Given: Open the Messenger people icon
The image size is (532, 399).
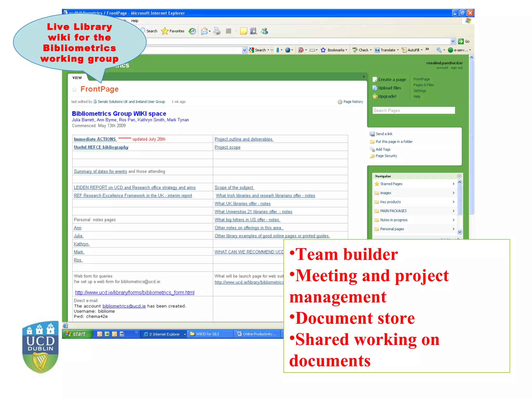Looking at the screenshot, I should [264, 31].
